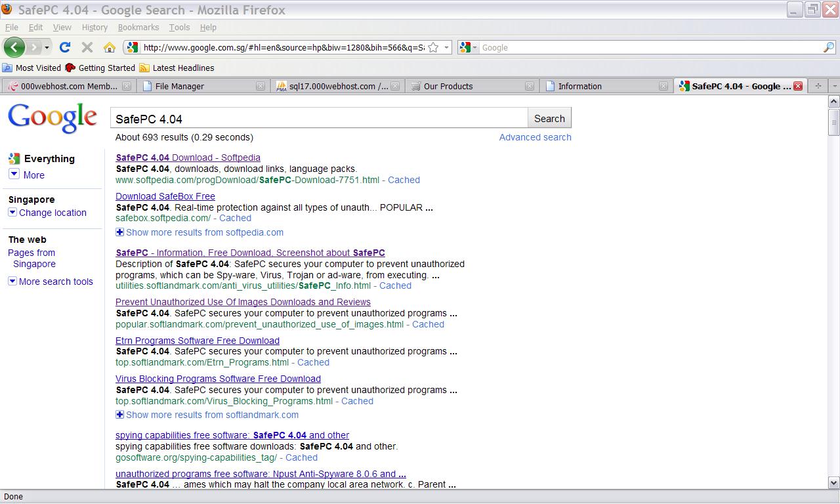The image size is (840, 504).
Task: Open the back-forward history dropdown arrow
Action: [47, 47]
